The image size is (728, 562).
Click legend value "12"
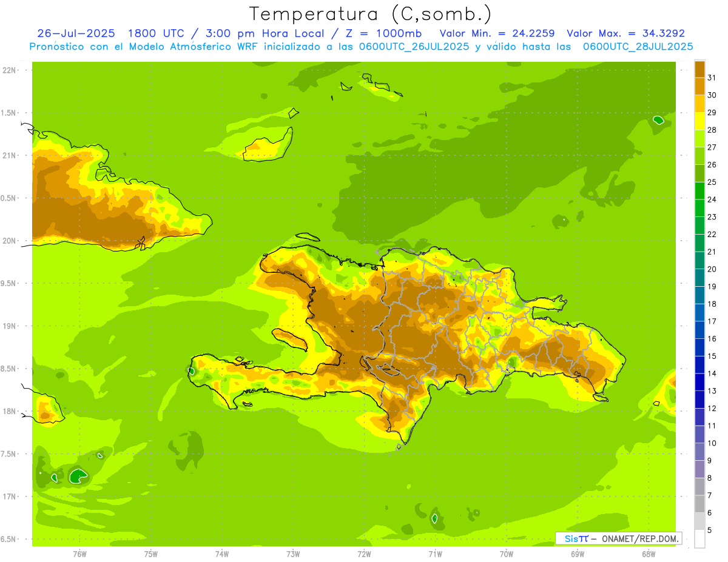(x=712, y=408)
